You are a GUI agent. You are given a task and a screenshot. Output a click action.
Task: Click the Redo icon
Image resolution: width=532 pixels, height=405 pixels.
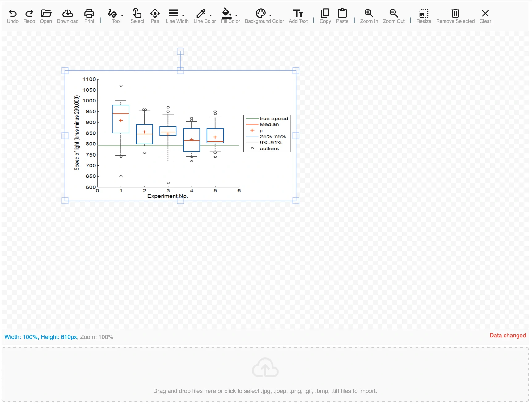click(x=29, y=13)
